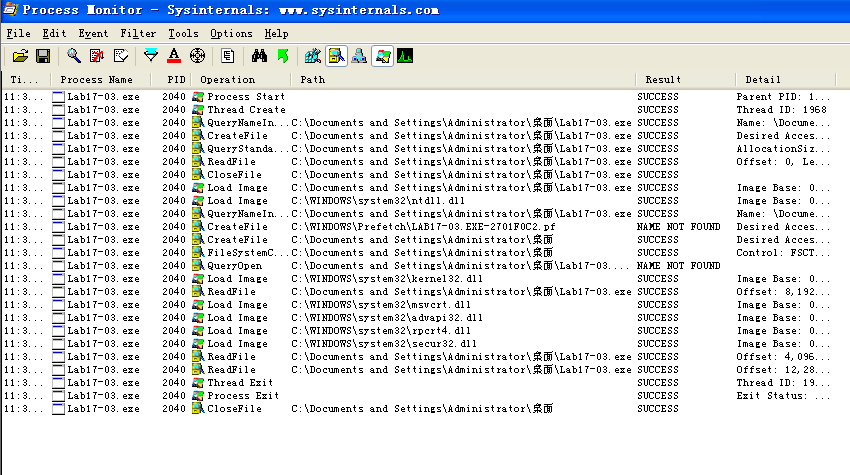Click the Open log file toolbar icon

pyautogui.click(x=20, y=56)
